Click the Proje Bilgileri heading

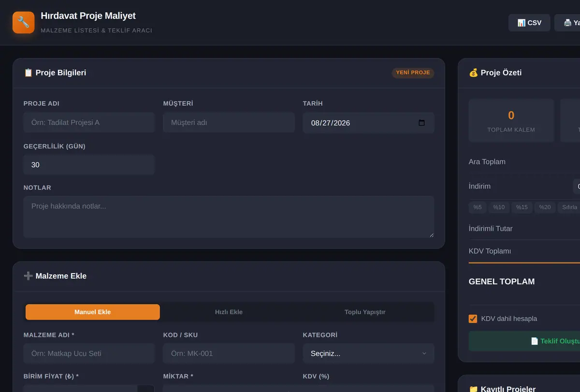coord(55,73)
